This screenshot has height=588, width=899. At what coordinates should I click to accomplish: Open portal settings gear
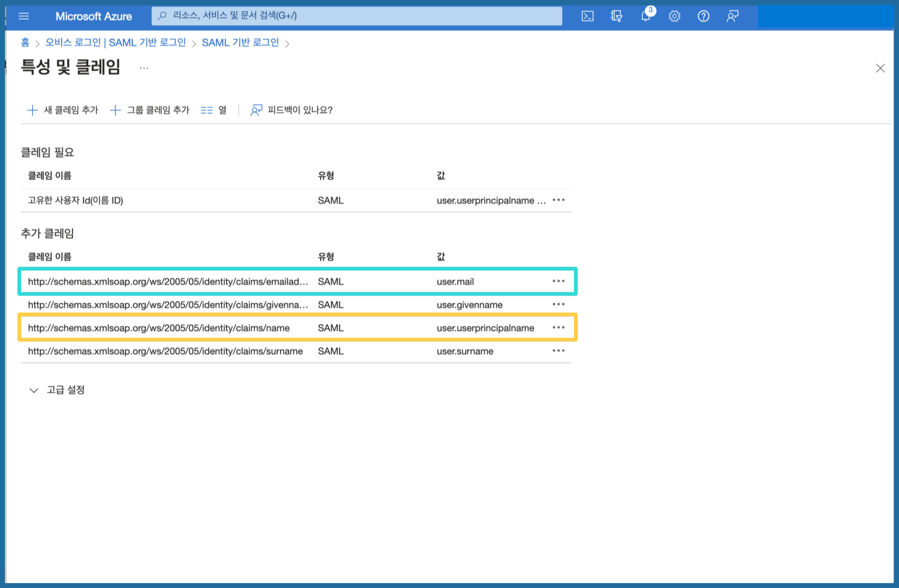pos(675,16)
